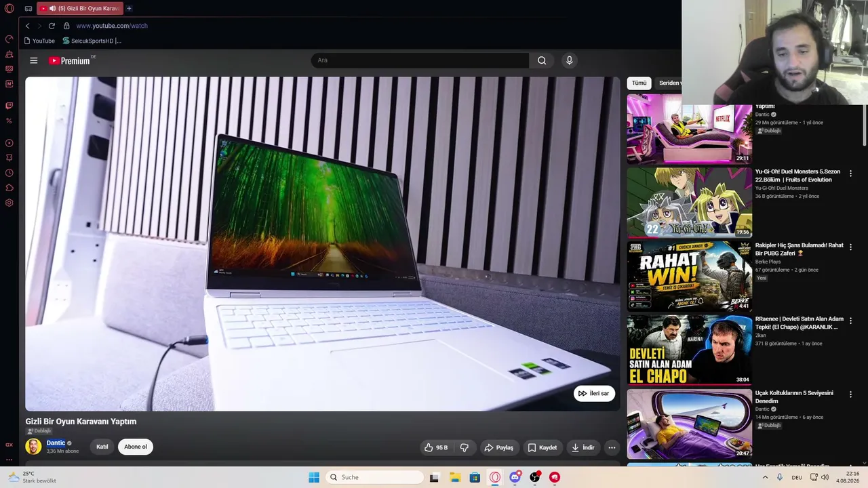Open Extensions cube icon in sidebar
This screenshot has width=868, height=488.
9,188
